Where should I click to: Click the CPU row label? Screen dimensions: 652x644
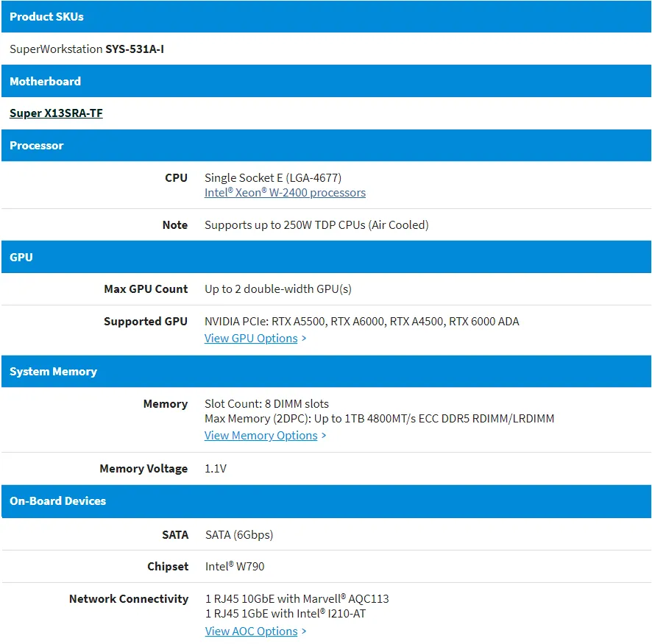click(177, 178)
